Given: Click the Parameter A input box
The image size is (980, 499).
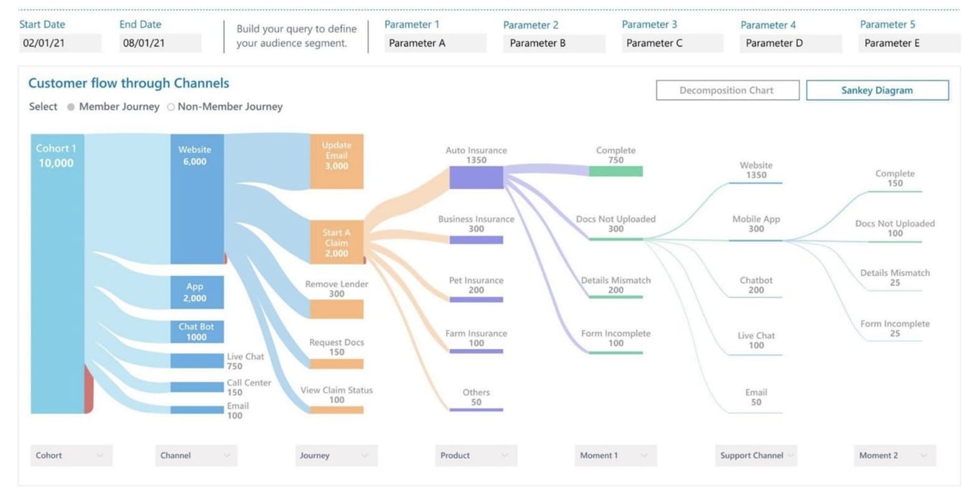Looking at the screenshot, I should (x=434, y=43).
